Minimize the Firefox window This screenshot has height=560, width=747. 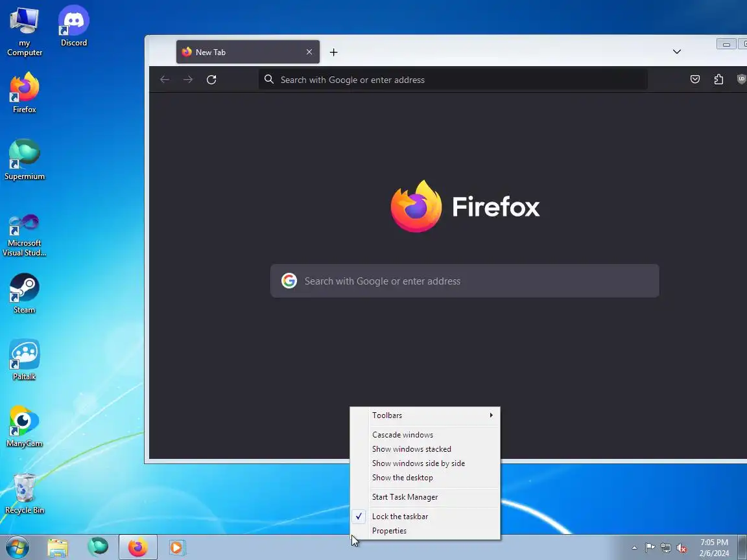point(726,44)
